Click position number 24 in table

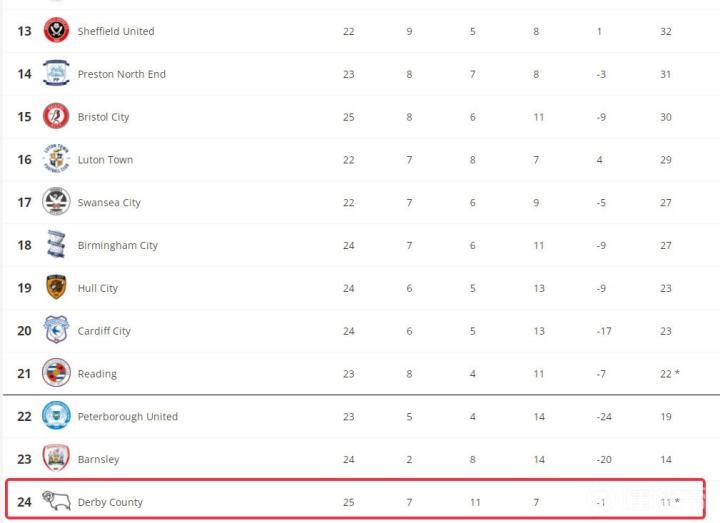tap(24, 502)
